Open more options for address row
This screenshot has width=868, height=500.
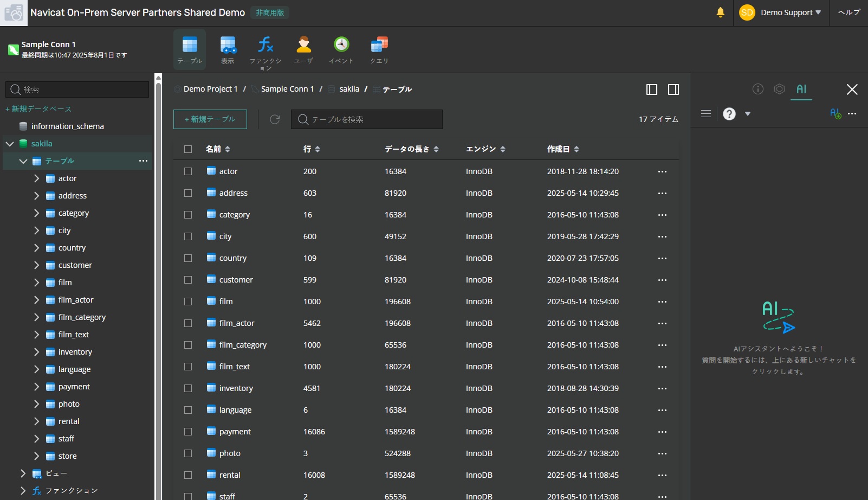[x=662, y=193]
